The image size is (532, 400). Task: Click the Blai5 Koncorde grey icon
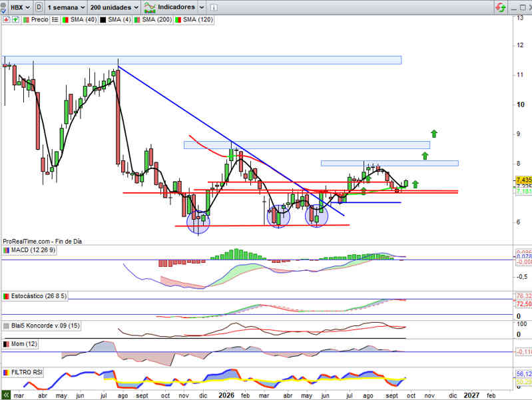pos(6,325)
